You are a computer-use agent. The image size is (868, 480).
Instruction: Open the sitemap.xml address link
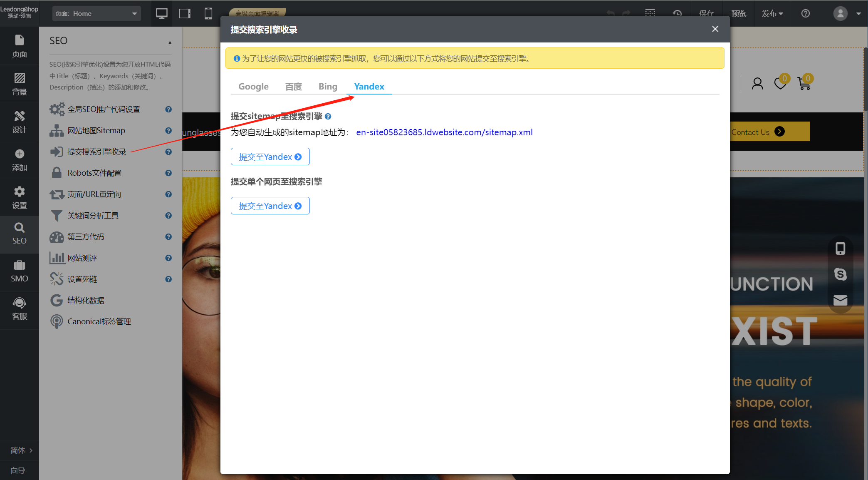tap(444, 132)
